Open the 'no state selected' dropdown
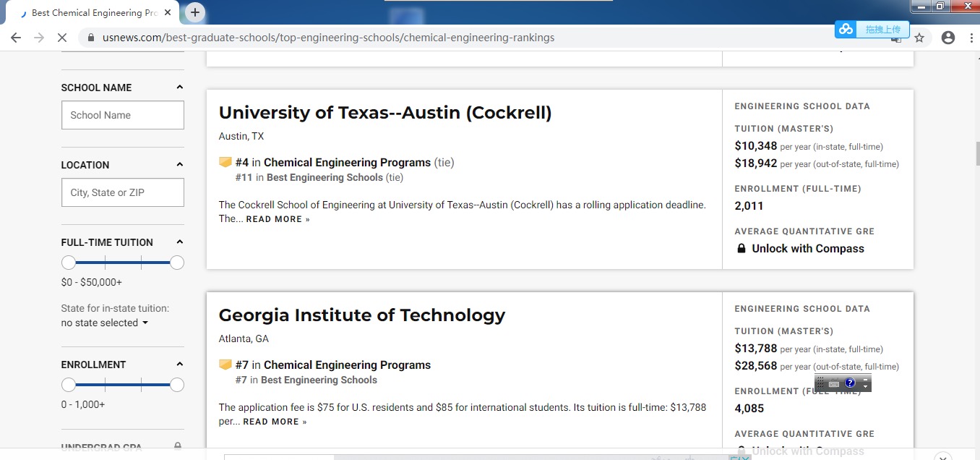 pos(105,323)
